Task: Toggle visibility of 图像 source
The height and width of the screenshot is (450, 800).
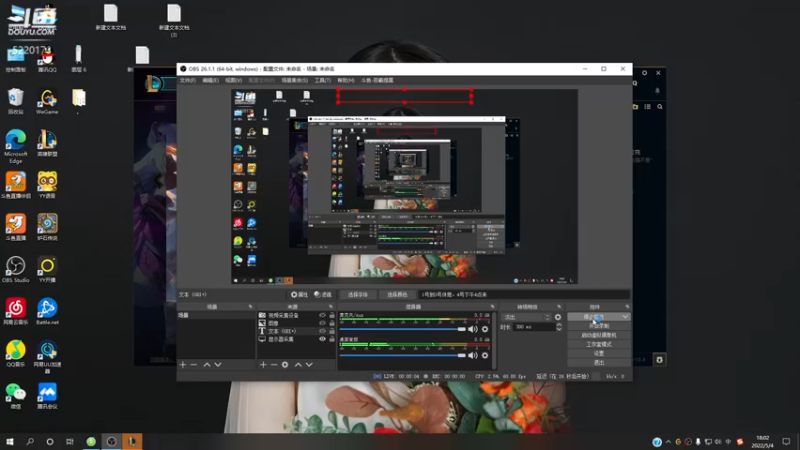Action: pos(322,323)
